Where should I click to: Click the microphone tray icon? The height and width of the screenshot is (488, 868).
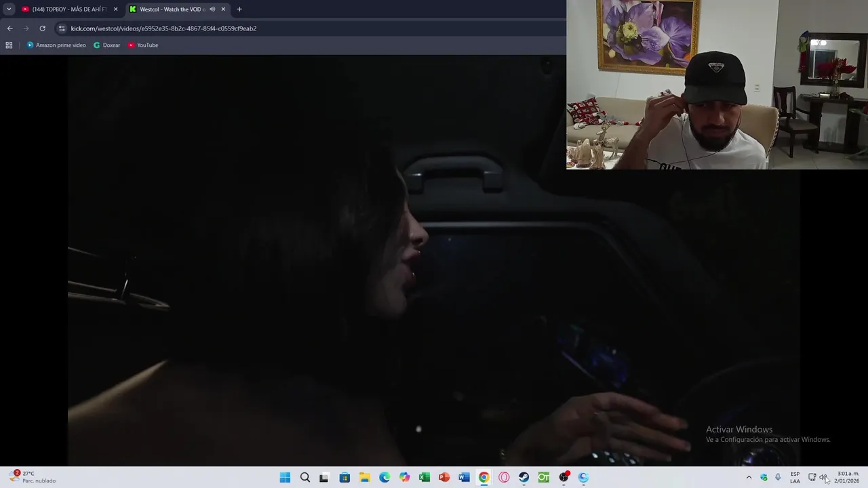(778, 477)
